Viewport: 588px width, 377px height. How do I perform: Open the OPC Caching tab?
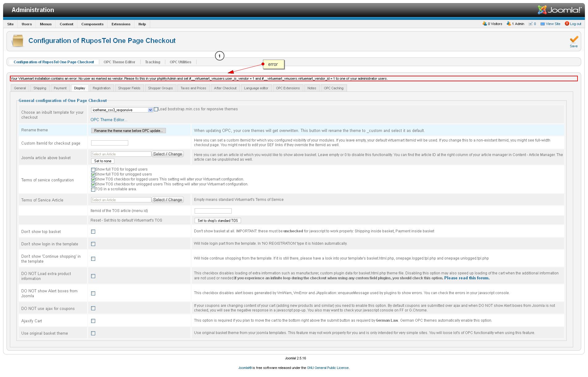333,88
